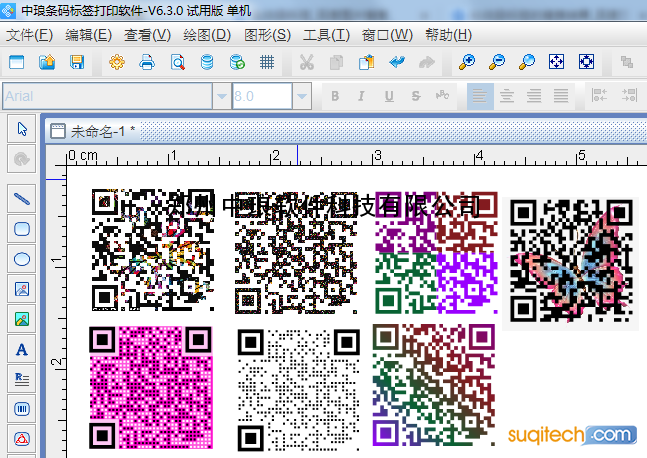
Task: Justify the text alignment
Action: (x=561, y=96)
